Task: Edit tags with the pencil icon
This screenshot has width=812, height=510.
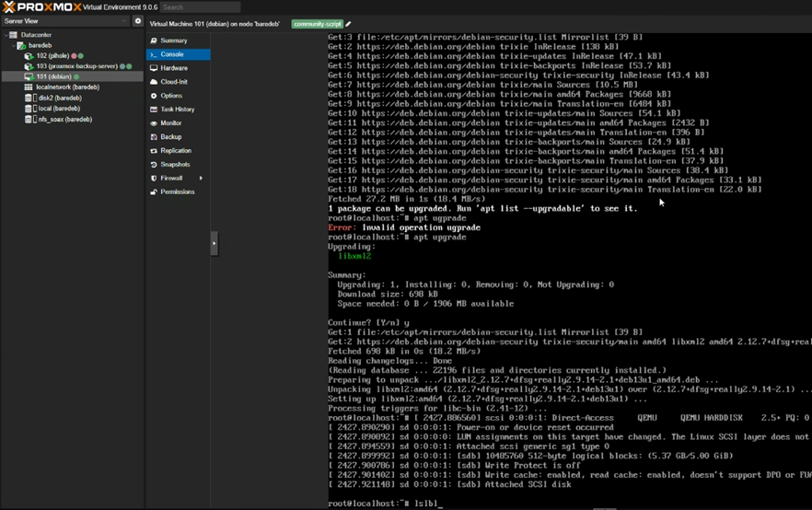Action: point(349,24)
